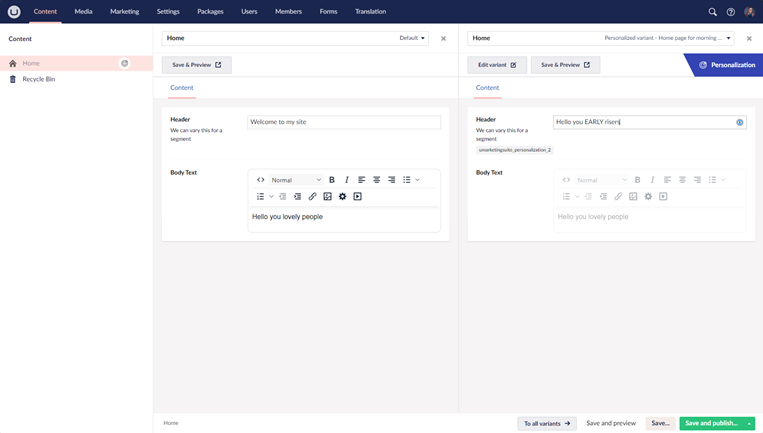Click the Welcome to my site header field
The image size is (763, 433).
(344, 122)
